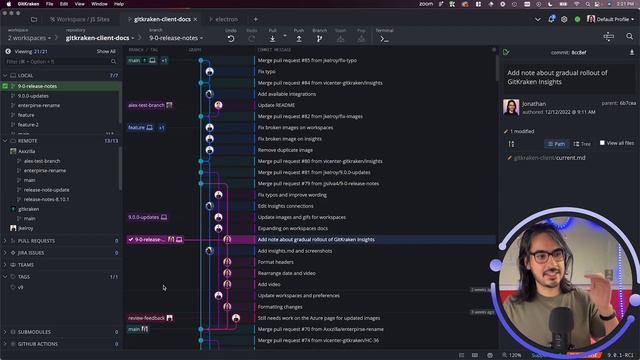This screenshot has height=360, width=640.
Task: Click checkmark on 9-0-release graph label
Action: [x=131, y=240]
